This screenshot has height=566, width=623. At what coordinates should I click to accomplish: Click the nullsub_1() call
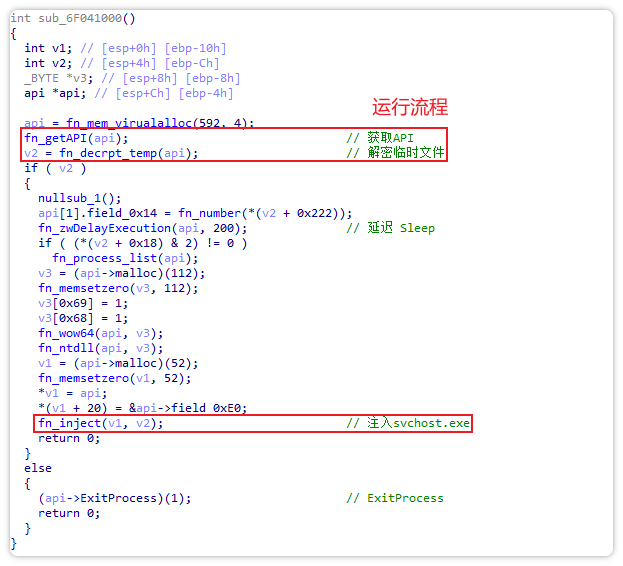[79, 198]
